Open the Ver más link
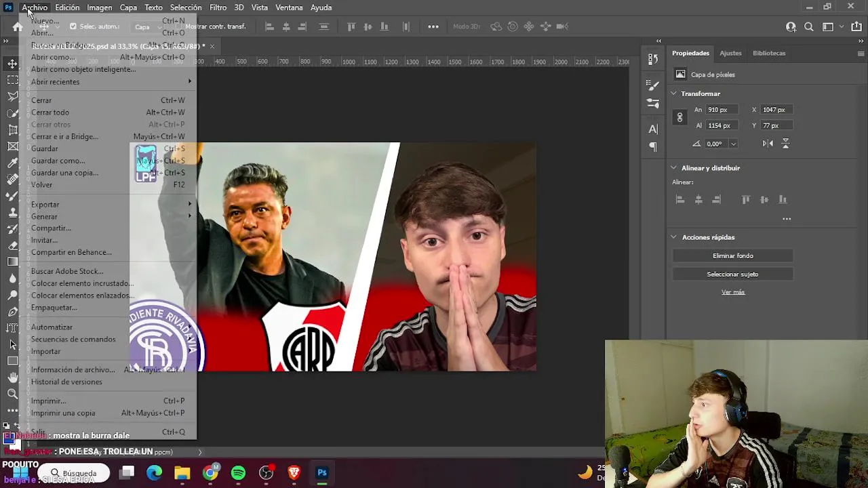 pyautogui.click(x=733, y=292)
